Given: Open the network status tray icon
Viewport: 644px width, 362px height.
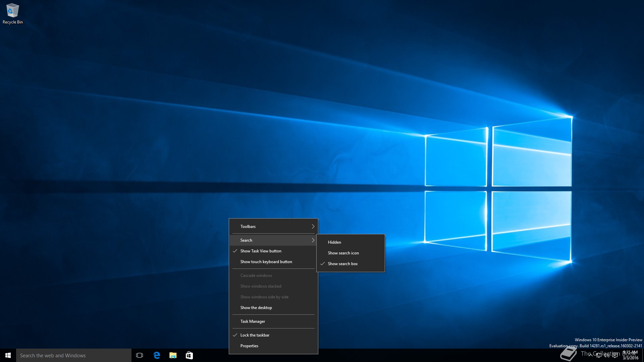Looking at the screenshot, I should (599, 355).
